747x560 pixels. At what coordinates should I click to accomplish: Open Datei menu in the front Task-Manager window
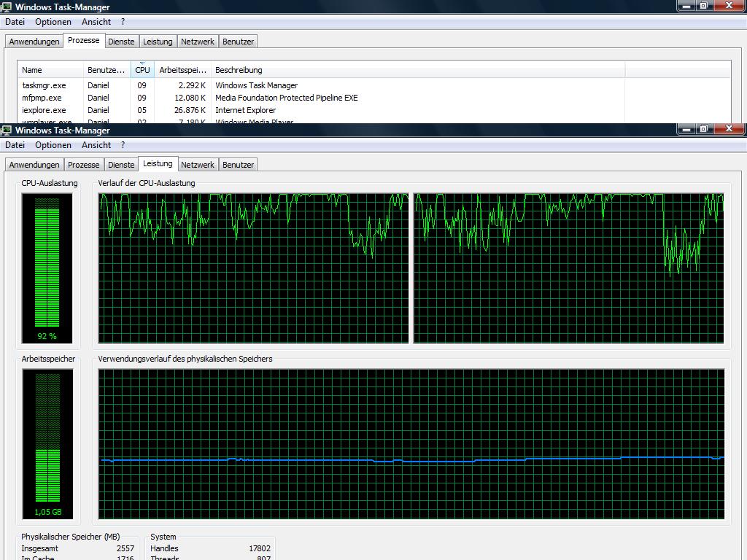[15, 145]
